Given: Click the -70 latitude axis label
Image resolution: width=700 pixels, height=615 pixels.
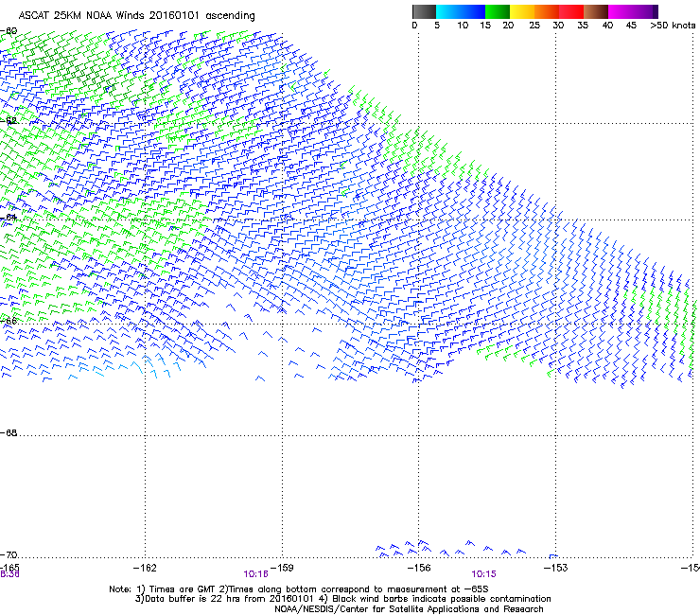Looking at the screenshot, I should click(9, 554).
